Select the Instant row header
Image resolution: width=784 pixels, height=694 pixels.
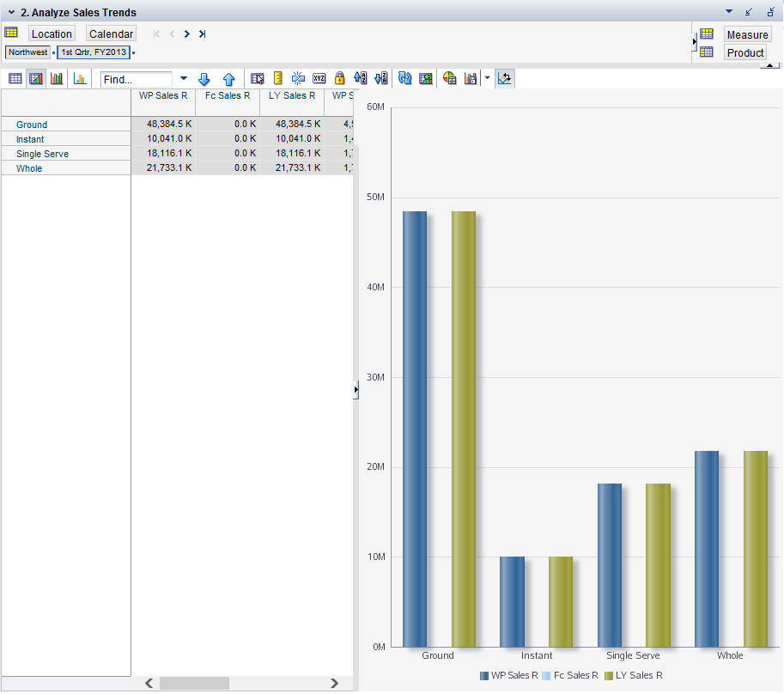click(66, 139)
